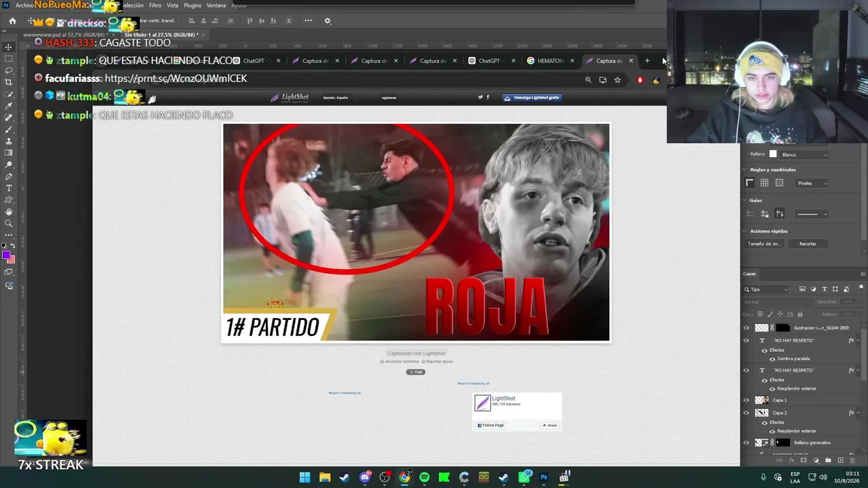Collapse the Guías section
The image size is (868, 488).
tap(745, 201)
